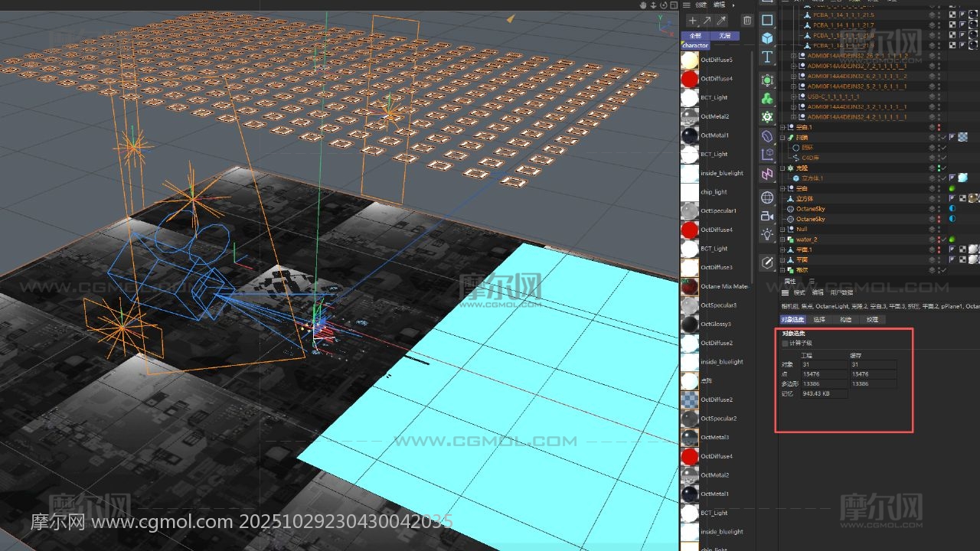Click the viewport pan hand icon
Image resolution: width=980 pixels, height=551 pixels.
tap(644, 5)
